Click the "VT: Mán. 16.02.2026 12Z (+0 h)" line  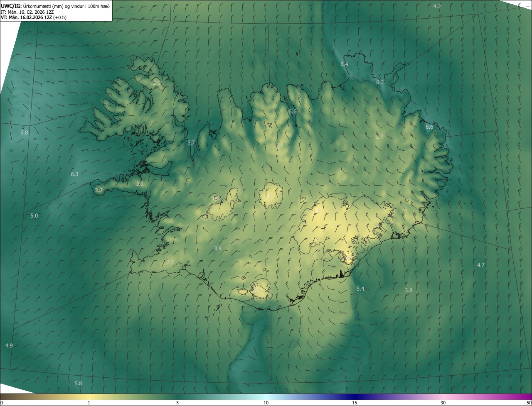coord(34,17)
